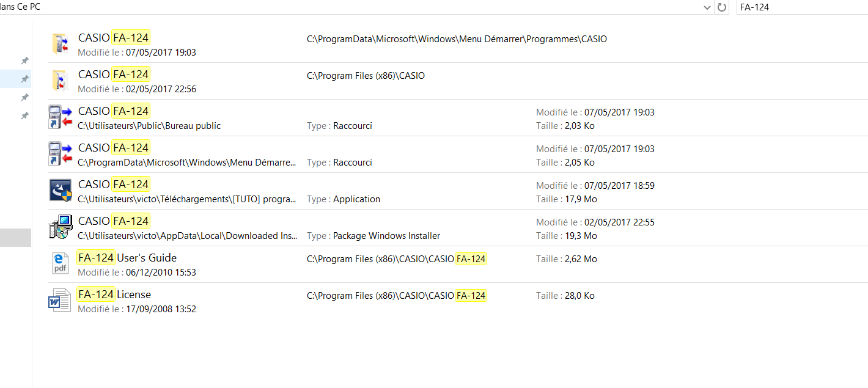Select the 'FA-124 License' file name
The image size is (868, 388).
click(x=114, y=295)
